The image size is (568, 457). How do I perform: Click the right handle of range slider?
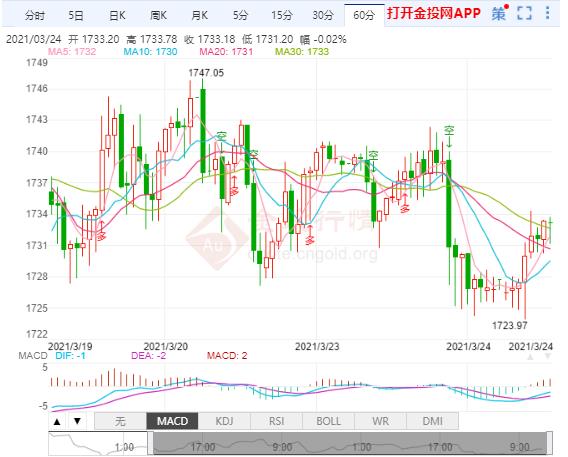point(550,443)
